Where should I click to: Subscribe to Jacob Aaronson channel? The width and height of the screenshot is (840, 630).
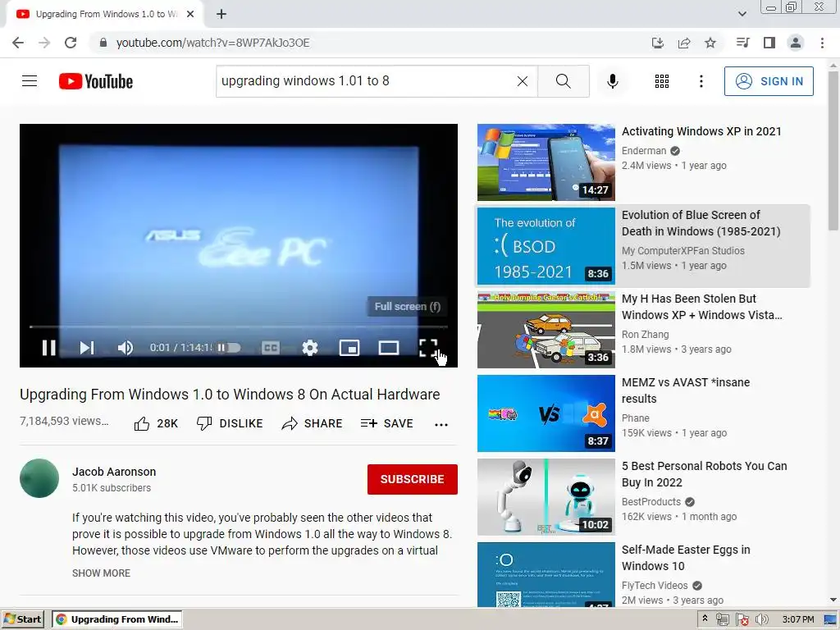click(x=413, y=479)
